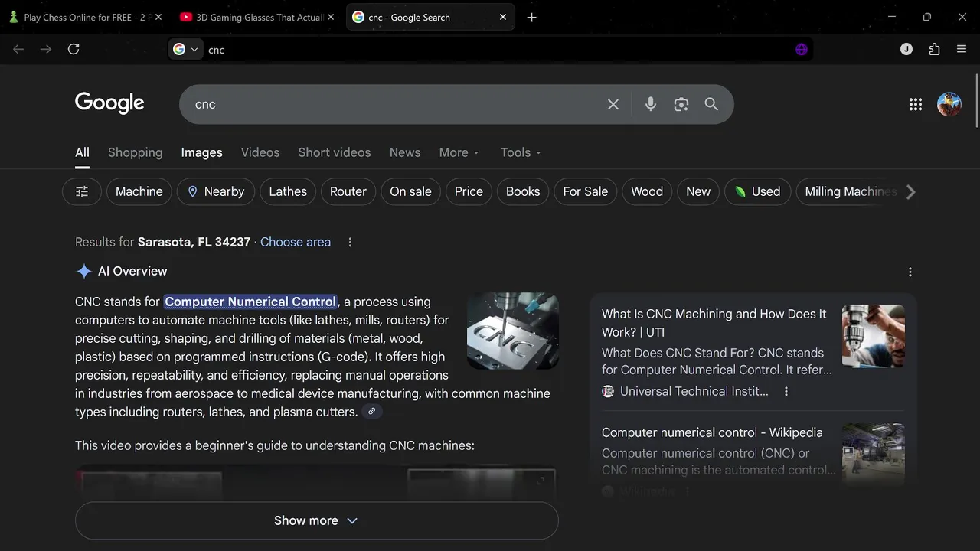Click the Choose area link

point(296,242)
